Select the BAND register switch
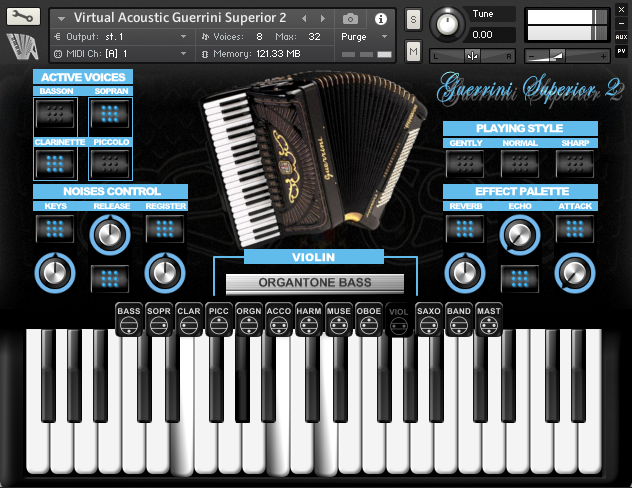The image size is (632, 488). 459,319
